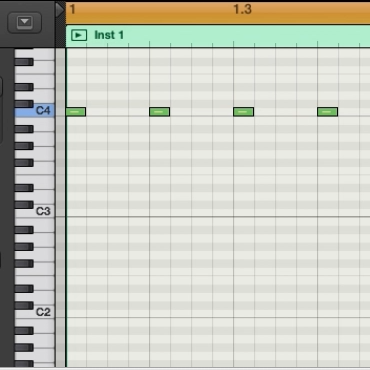
Task: Open the dropdown button above the keyboard
Action: (x=24, y=22)
